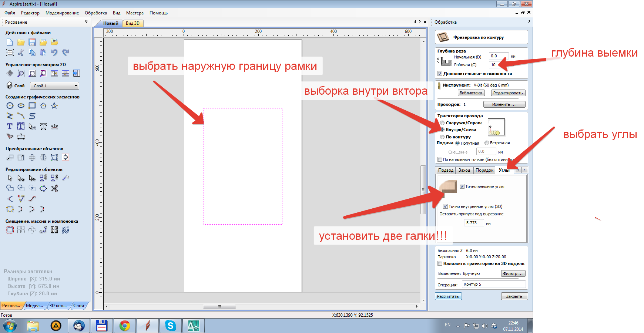The height and width of the screenshot is (333, 644).
Task: Select the Draw Star tool
Action: click(x=54, y=105)
